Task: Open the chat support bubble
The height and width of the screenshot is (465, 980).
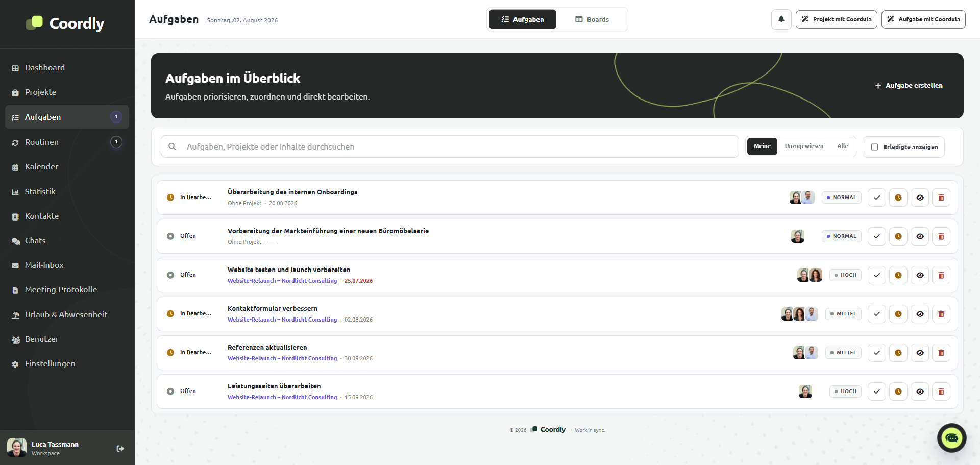Action: (x=951, y=438)
